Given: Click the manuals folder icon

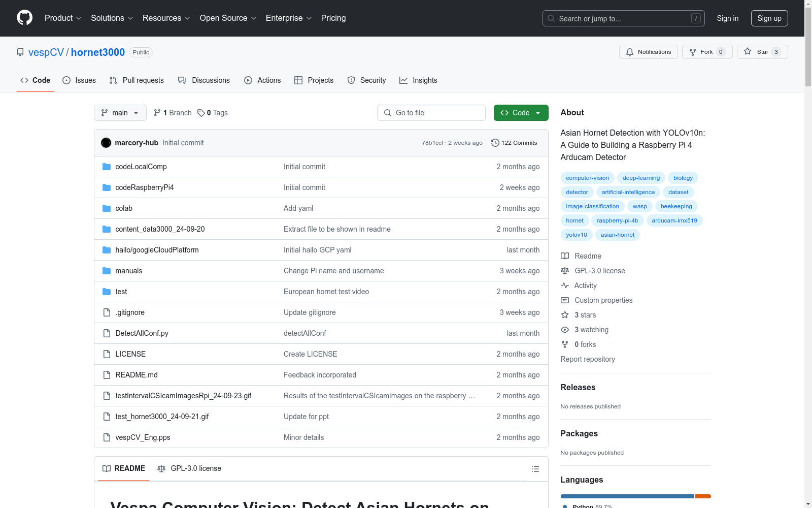Looking at the screenshot, I should [x=107, y=271].
